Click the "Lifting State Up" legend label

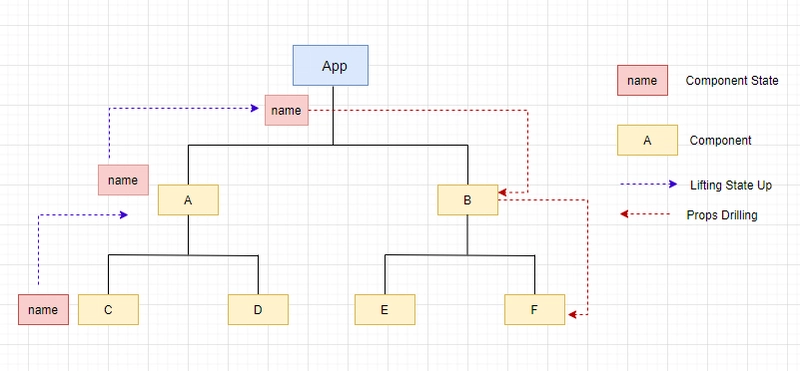[731, 185]
